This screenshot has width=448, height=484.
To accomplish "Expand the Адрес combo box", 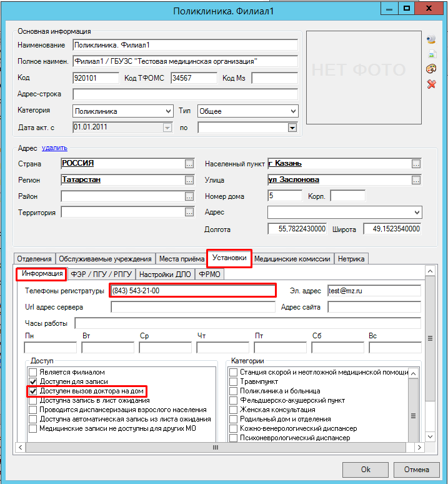I will (417, 213).
